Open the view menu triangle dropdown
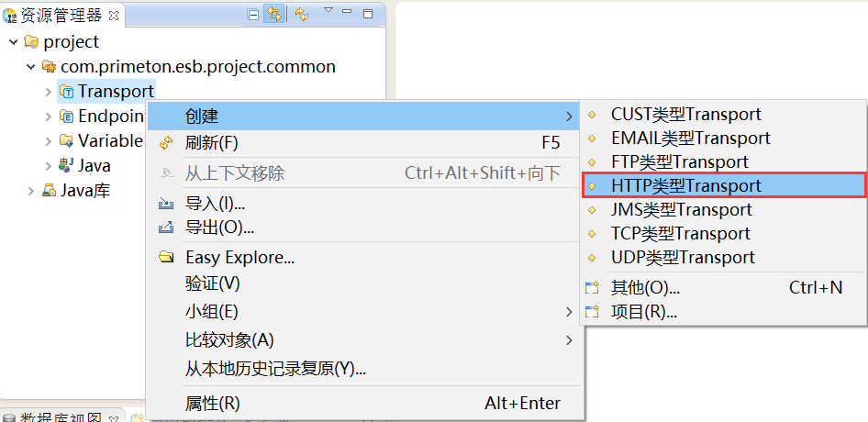This screenshot has width=868, height=422. click(x=328, y=11)
